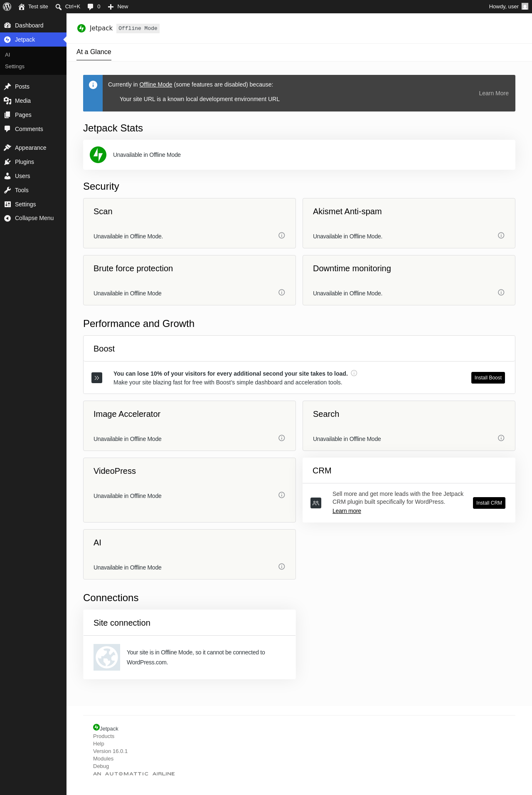This screenshot has width=532, height=795.
Task: Open Jetpack in the sidebar
Action: point(33,40)
